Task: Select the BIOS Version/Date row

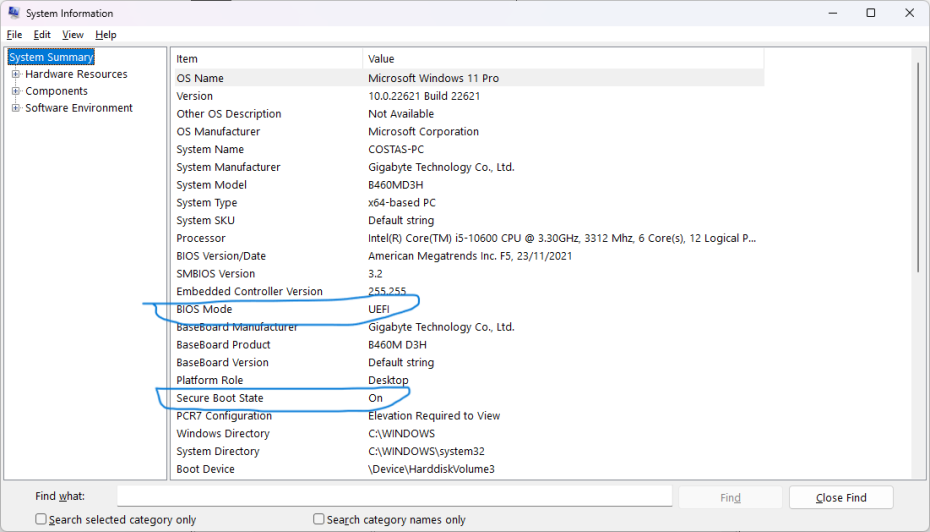Action: [468, 256]
